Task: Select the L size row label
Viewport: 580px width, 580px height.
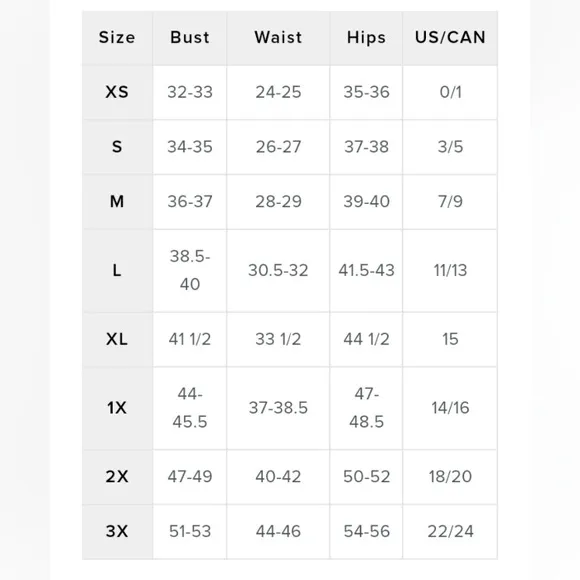Action: [x=117, y=270]
